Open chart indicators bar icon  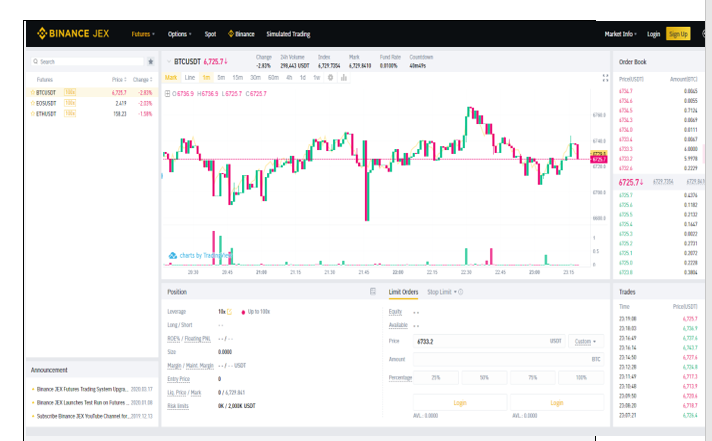[344, 78]
